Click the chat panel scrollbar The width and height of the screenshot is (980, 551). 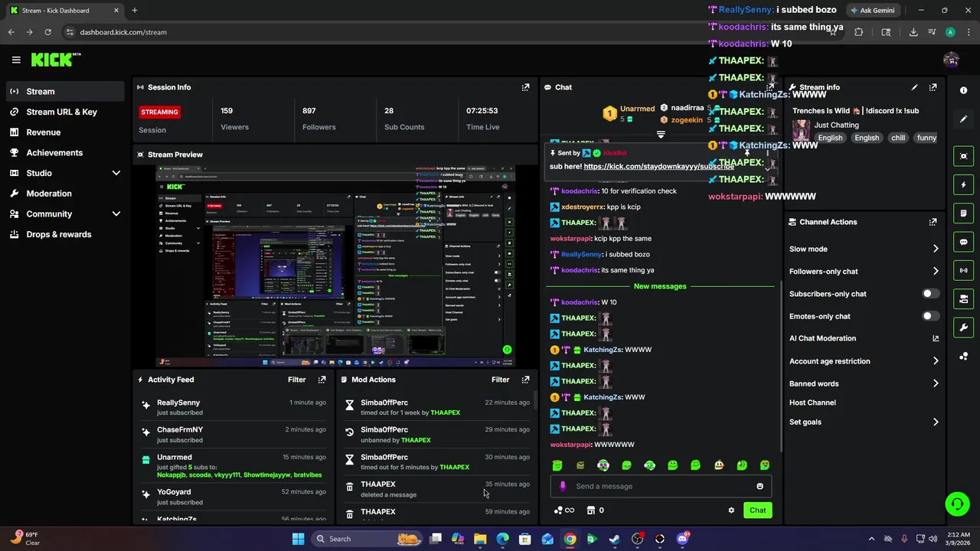pyautogui.click(x=780, y=367)
